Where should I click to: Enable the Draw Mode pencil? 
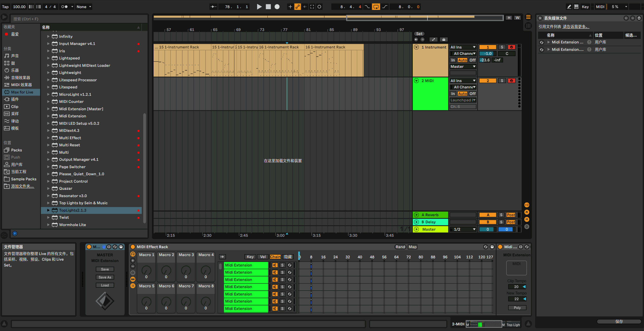pyautogui.click(x=569, y=7)
